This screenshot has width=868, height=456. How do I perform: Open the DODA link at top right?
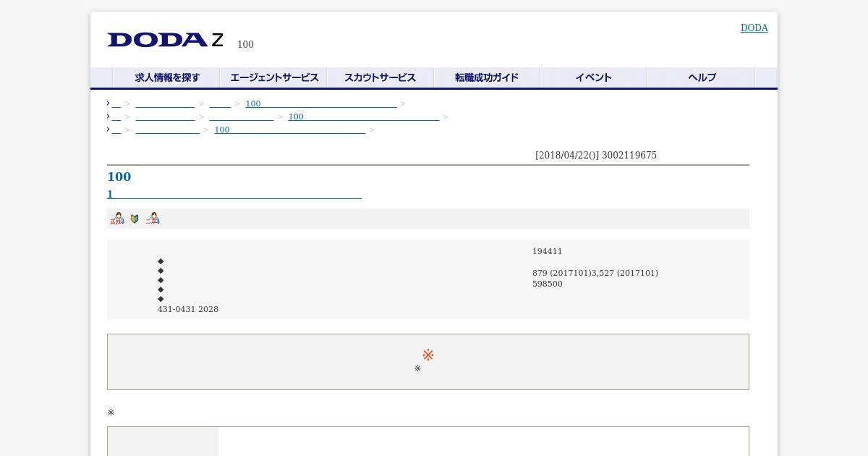pos(754,28)
